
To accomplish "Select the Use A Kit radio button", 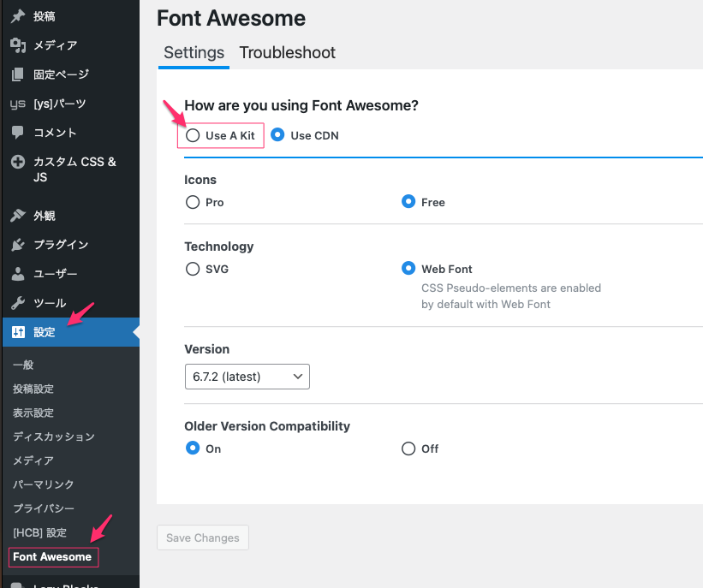I will pos(194,135).
